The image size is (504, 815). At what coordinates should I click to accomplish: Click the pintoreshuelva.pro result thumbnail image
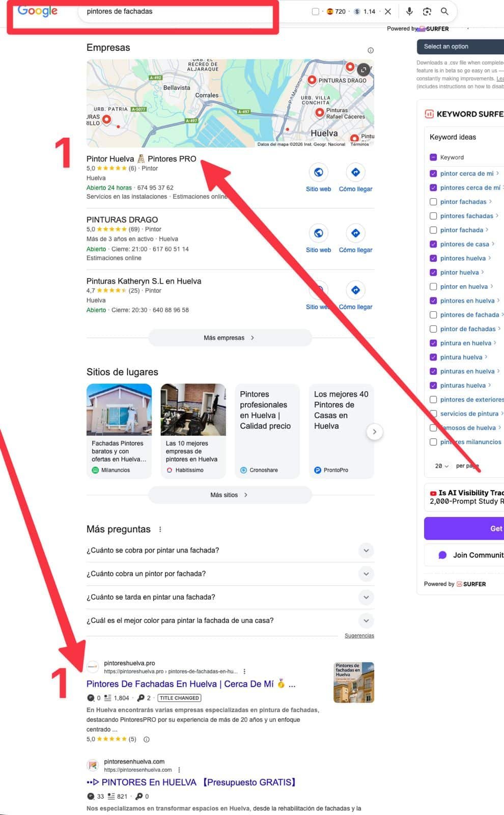click(x=354, y=683)
